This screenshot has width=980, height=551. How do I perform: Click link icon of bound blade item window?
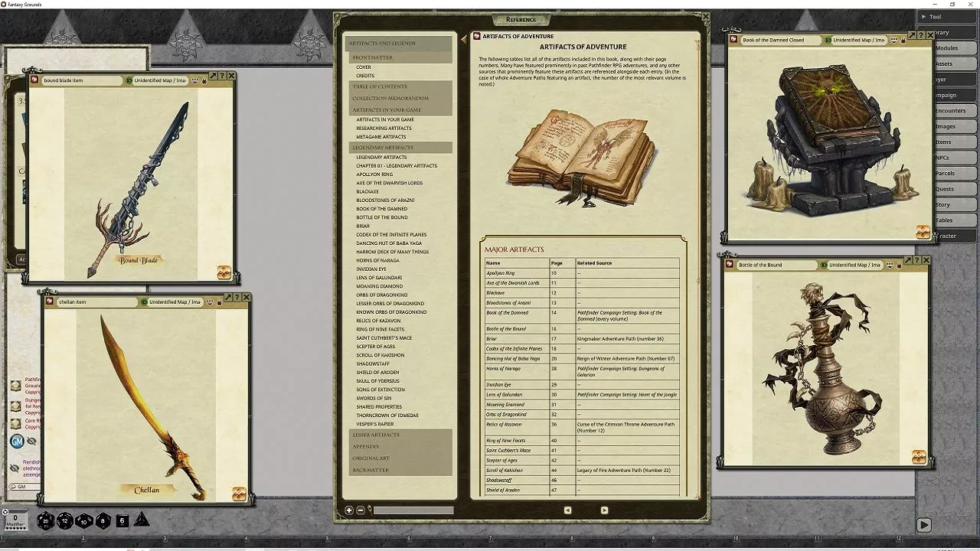[x=36, y=80]
